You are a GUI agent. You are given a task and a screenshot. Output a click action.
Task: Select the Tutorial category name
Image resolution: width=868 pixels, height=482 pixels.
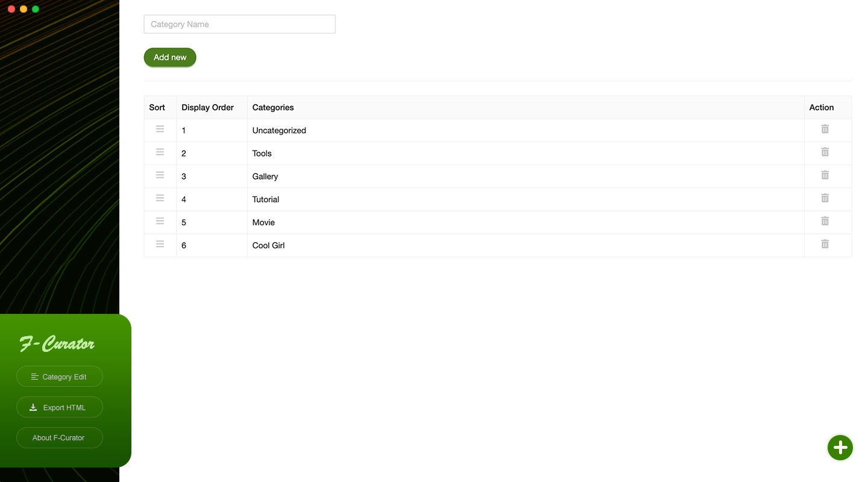pyautogui.click(x=266, y=199)
